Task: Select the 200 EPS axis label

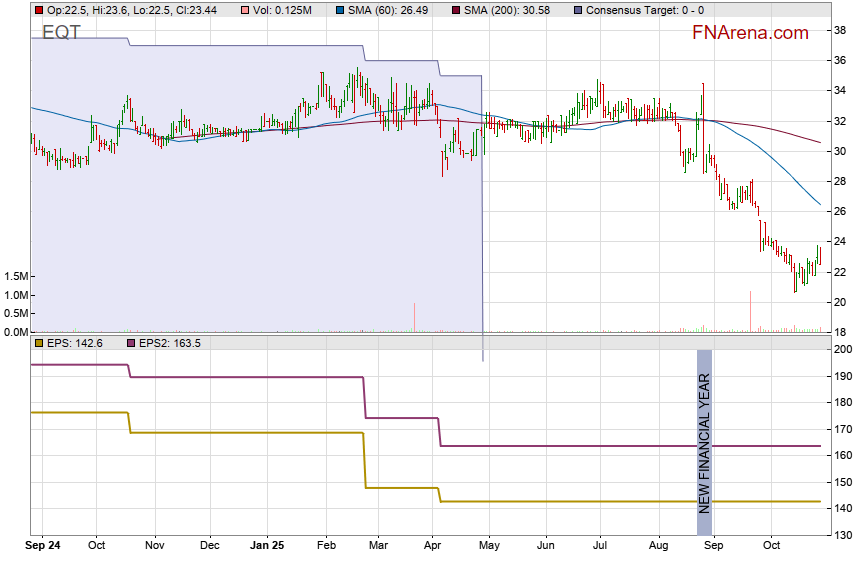Action: point(842,350)
